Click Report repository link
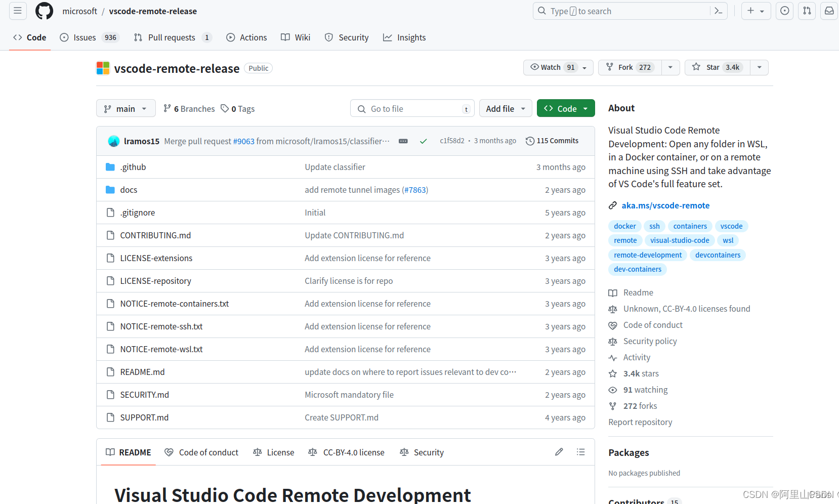 click(640, 422)
